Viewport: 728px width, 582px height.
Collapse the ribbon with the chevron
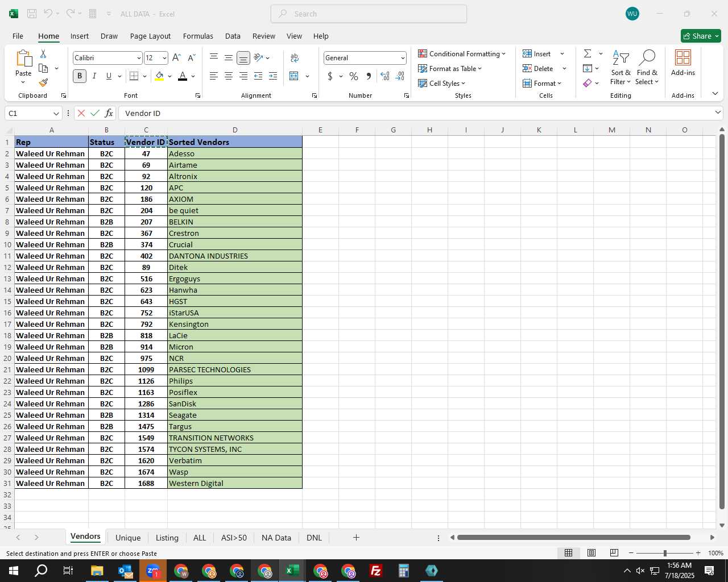pos(715,94)
